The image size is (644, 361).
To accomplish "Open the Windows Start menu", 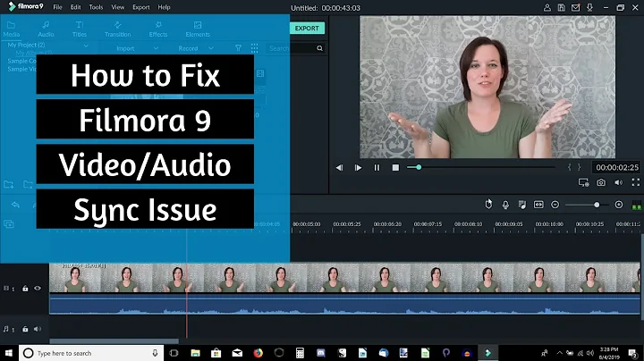I will 9,353.
